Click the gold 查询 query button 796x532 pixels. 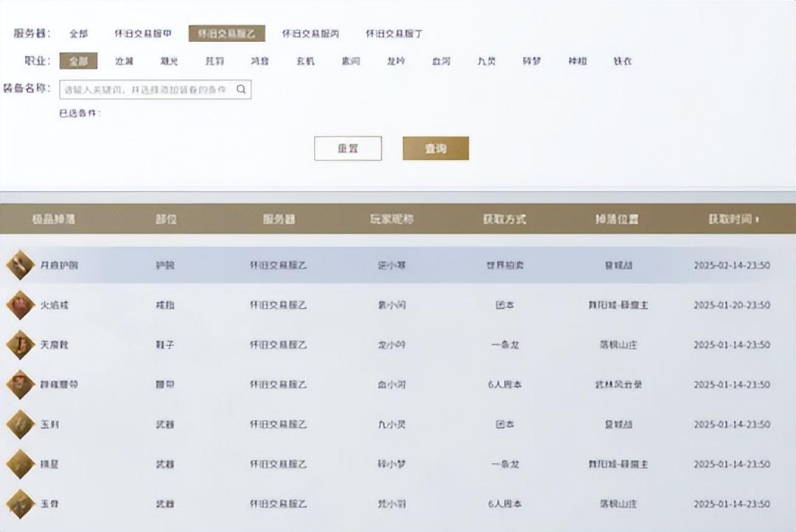436,148
